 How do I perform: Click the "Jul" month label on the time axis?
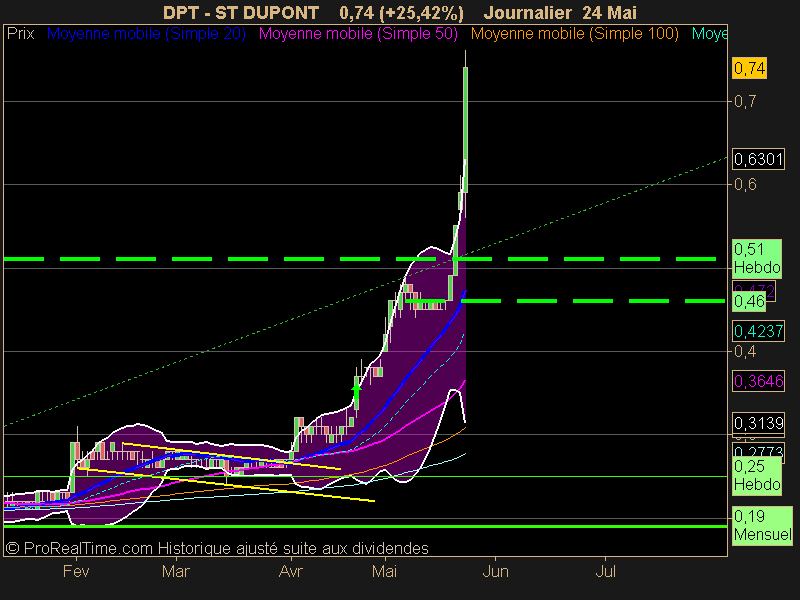606,571
